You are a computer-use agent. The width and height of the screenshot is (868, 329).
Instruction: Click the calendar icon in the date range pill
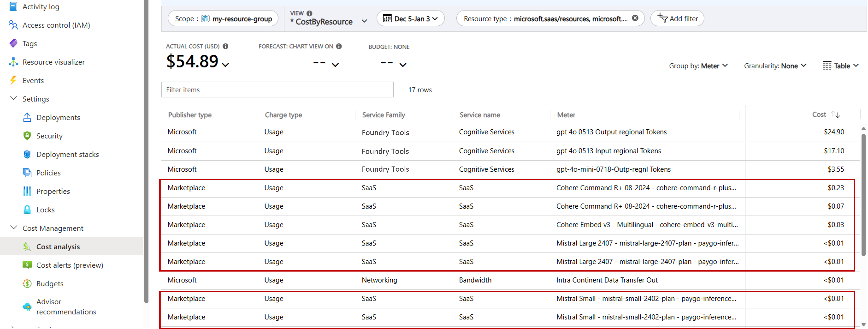point(387,18)
